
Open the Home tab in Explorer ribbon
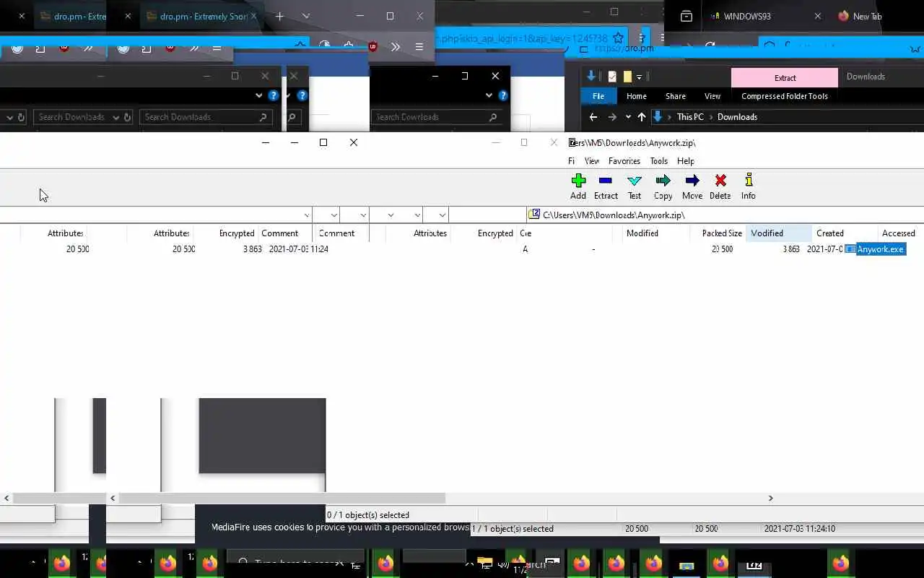(637, 96)
